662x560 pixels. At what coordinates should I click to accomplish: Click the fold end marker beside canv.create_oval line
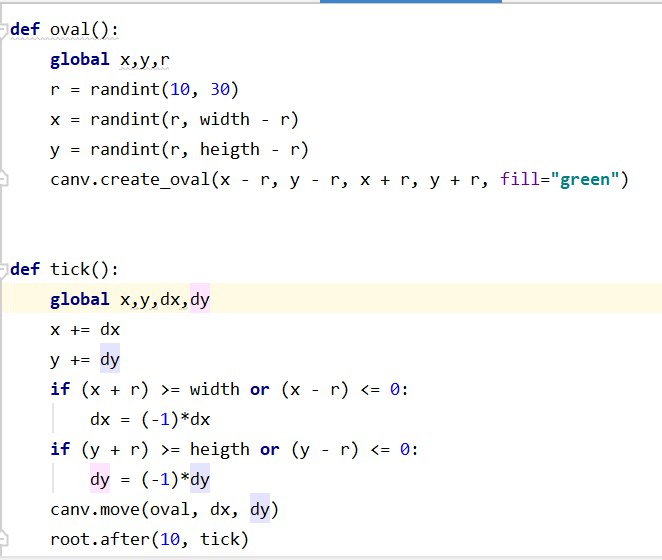click(x=3, y=179)
